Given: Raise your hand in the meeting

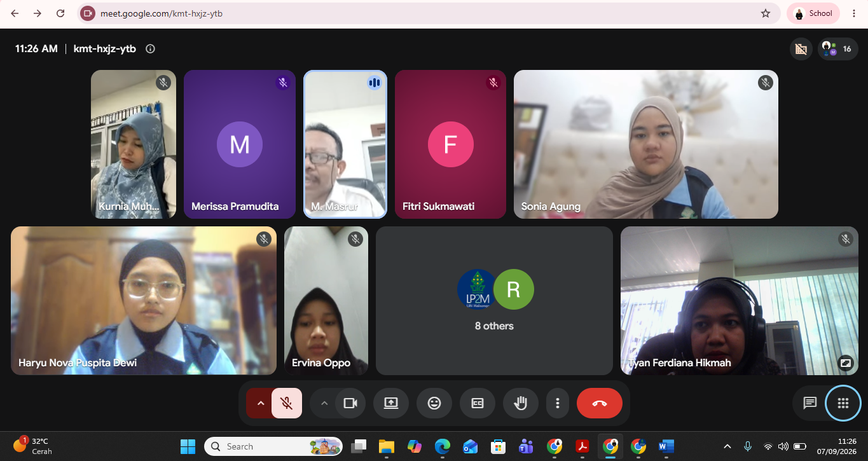Looking at the screenshot, I should tap(521, 403).
